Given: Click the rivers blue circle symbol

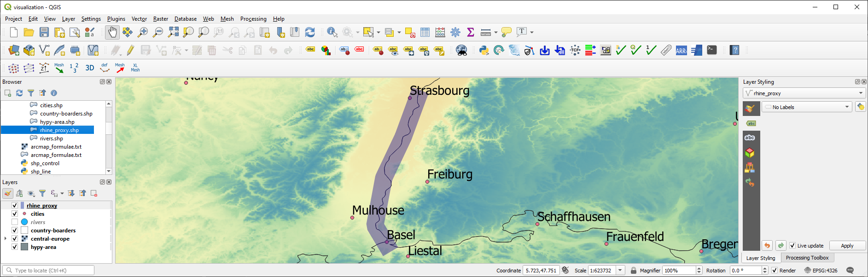Looking at the screenshot, I should [24, 222].
